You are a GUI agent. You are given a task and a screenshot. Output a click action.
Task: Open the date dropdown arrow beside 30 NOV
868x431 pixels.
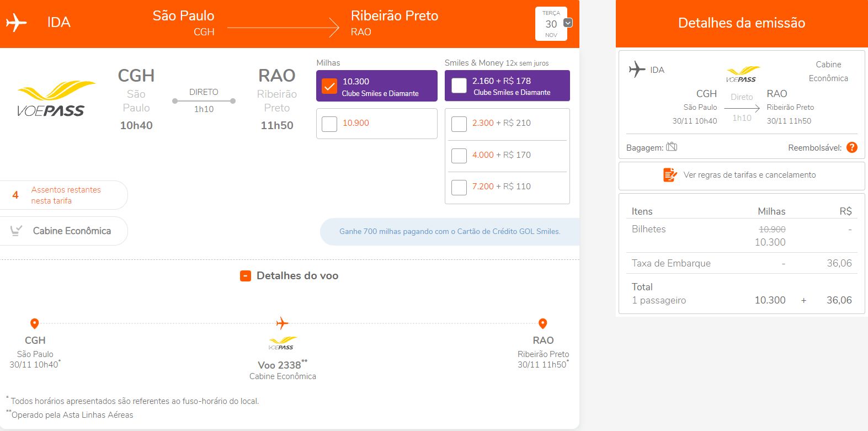pyautogui.click(x=568, y=23)
